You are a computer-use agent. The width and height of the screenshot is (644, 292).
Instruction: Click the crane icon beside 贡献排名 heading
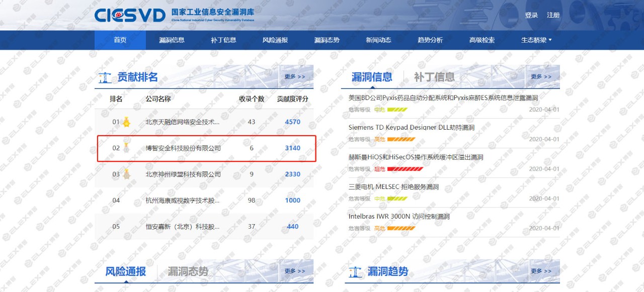tap(105, 76)
